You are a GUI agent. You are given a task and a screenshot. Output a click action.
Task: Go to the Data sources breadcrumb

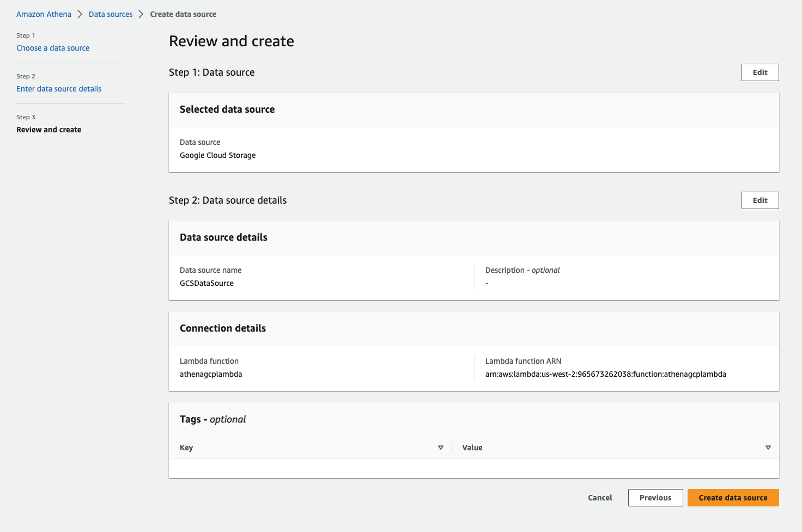click(x=111, y=14)
